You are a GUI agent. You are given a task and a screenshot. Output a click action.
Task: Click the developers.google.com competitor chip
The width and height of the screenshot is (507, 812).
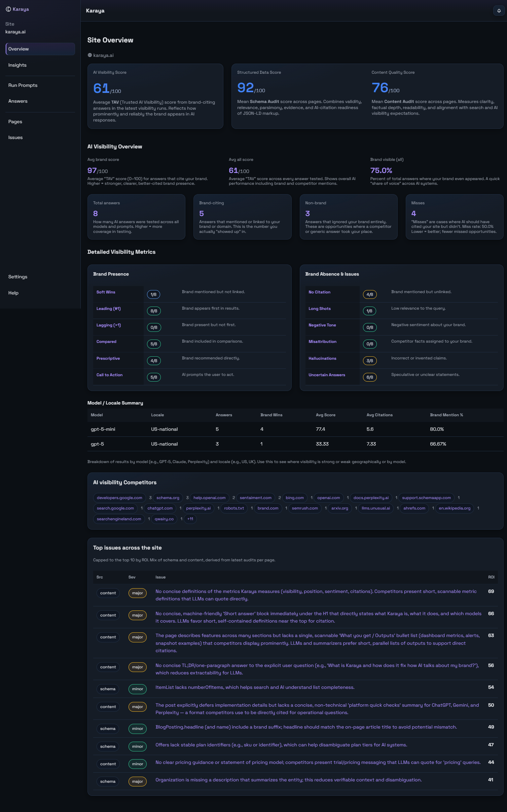(119, 498)
